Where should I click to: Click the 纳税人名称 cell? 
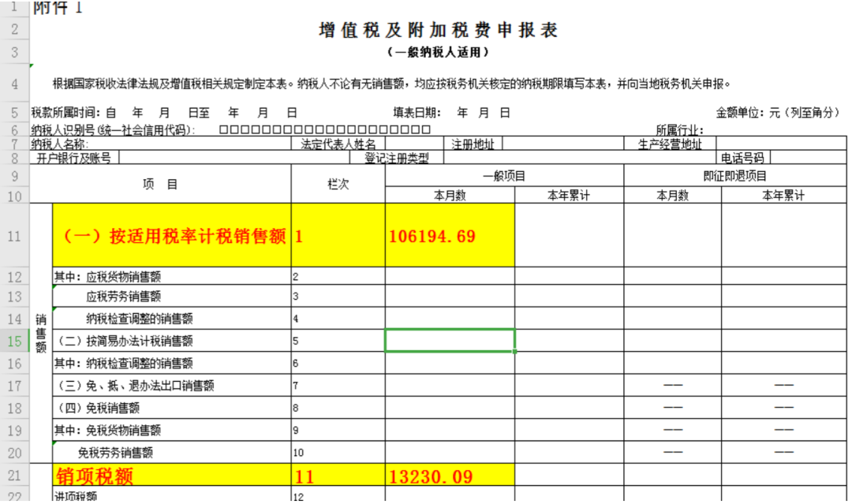[x=161, y=144]
